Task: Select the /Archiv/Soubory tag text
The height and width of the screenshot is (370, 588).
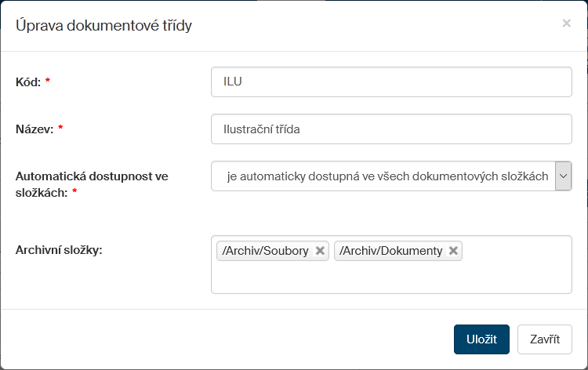Action: click(265, 251)
